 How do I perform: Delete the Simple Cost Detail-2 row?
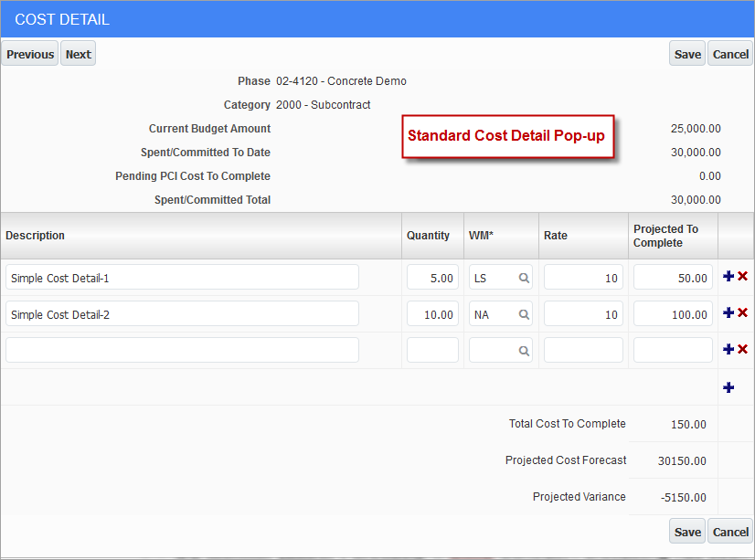click(x=742, y=312)
